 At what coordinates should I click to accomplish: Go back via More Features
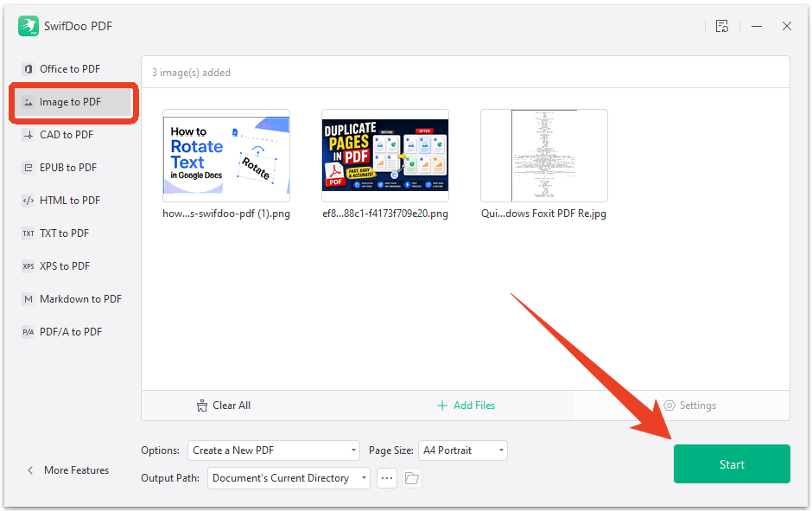point(68,470)
